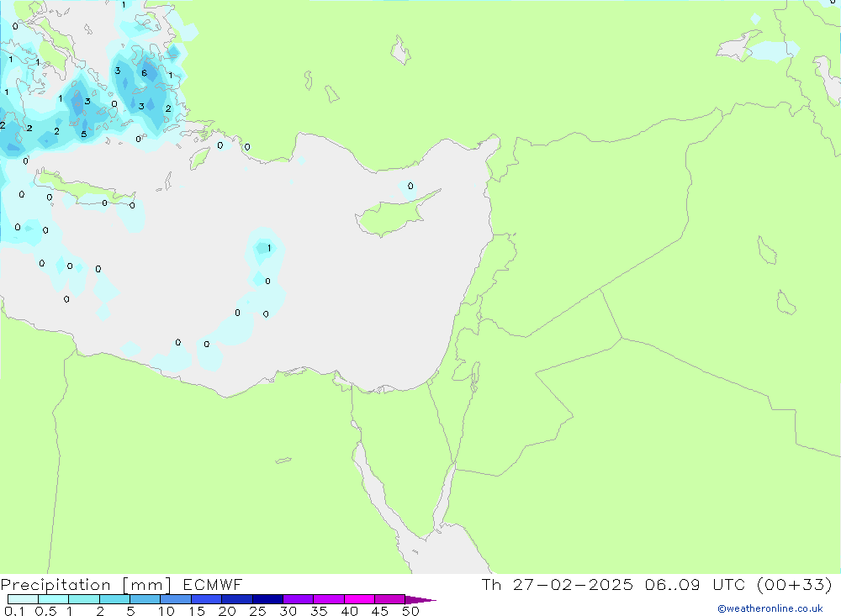Click the island of Crete on the map
The image size is (841, 616).
(x=86, y=187)
